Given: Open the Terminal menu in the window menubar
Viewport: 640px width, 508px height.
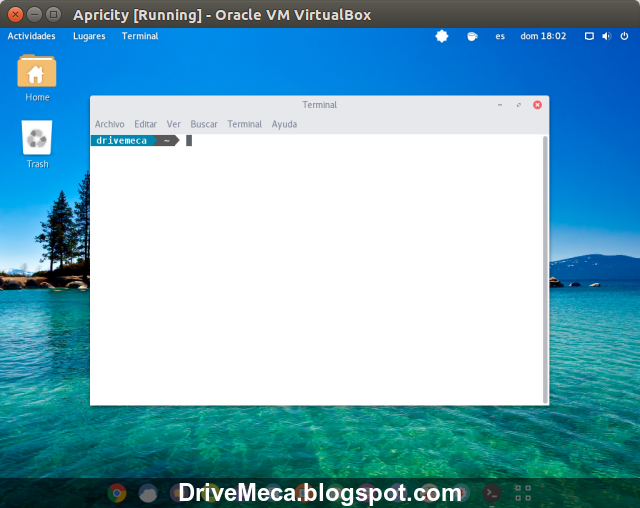Looking at the screenshot, I should coord(244,124).
